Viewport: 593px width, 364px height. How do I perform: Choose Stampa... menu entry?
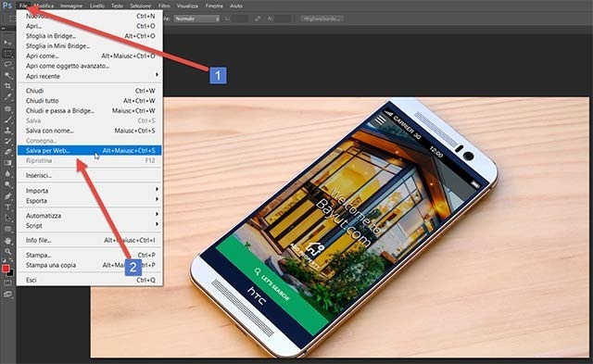[89, 255]
